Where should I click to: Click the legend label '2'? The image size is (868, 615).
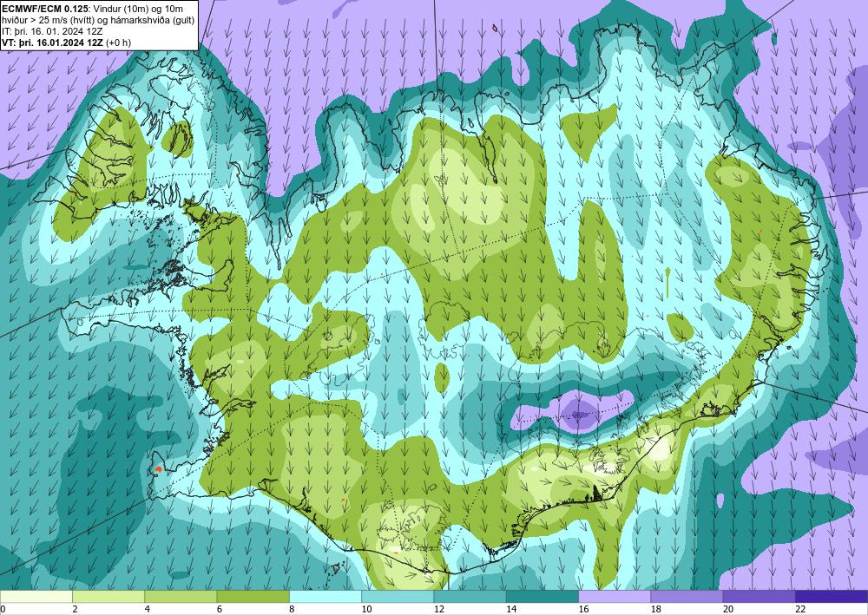click(x=75, y=609)
